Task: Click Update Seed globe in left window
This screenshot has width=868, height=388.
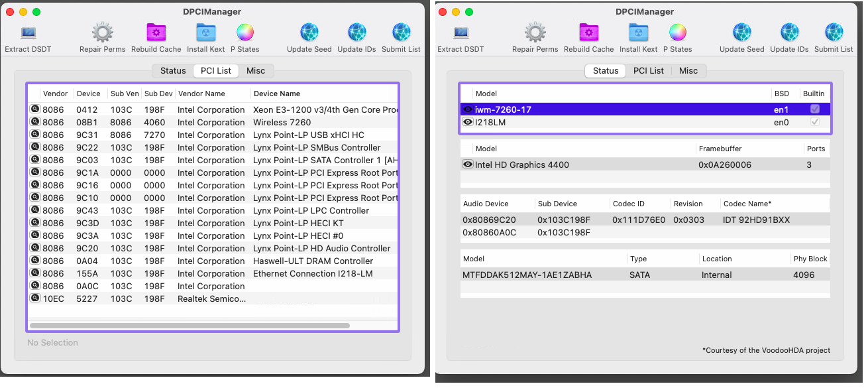Action: point(309,32)
